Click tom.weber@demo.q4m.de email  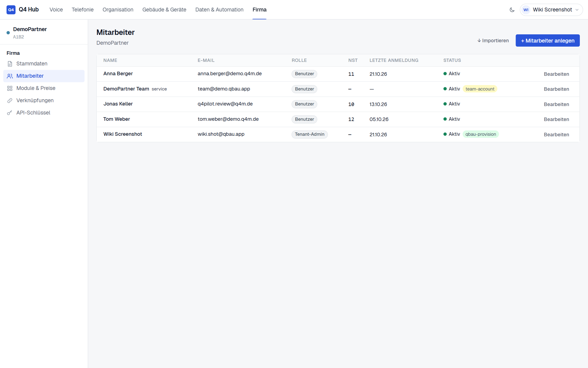228,119
